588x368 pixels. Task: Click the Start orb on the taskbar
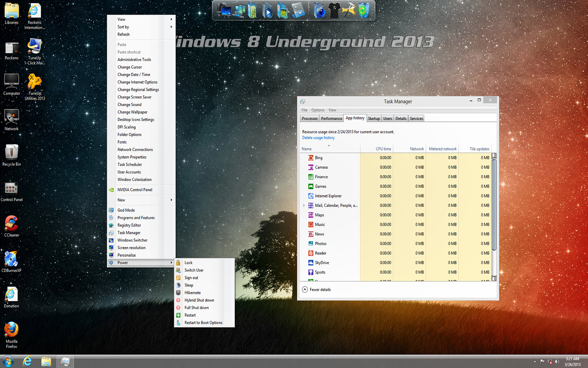(x=8, y=361)
